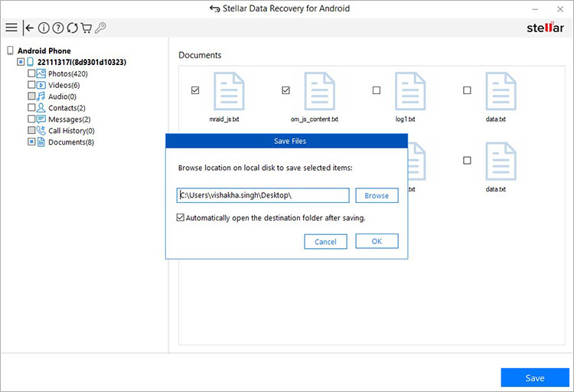The width and height of the screenshot is (574, 392).
Task: Click the Videos category icon
Action: 41,85
